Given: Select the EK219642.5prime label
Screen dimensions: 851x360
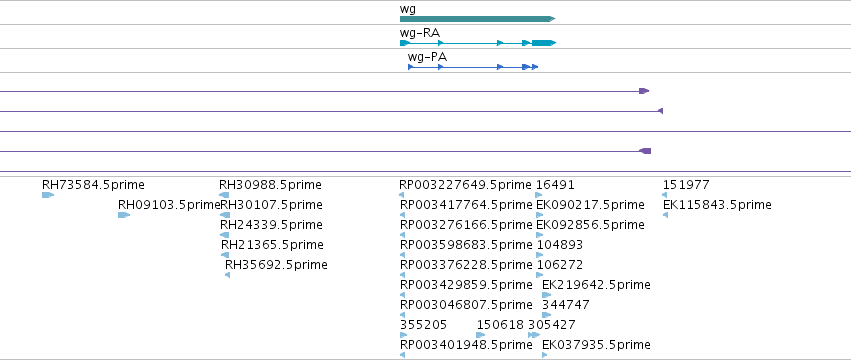Looking at the screenshot, I should (596, 285).
